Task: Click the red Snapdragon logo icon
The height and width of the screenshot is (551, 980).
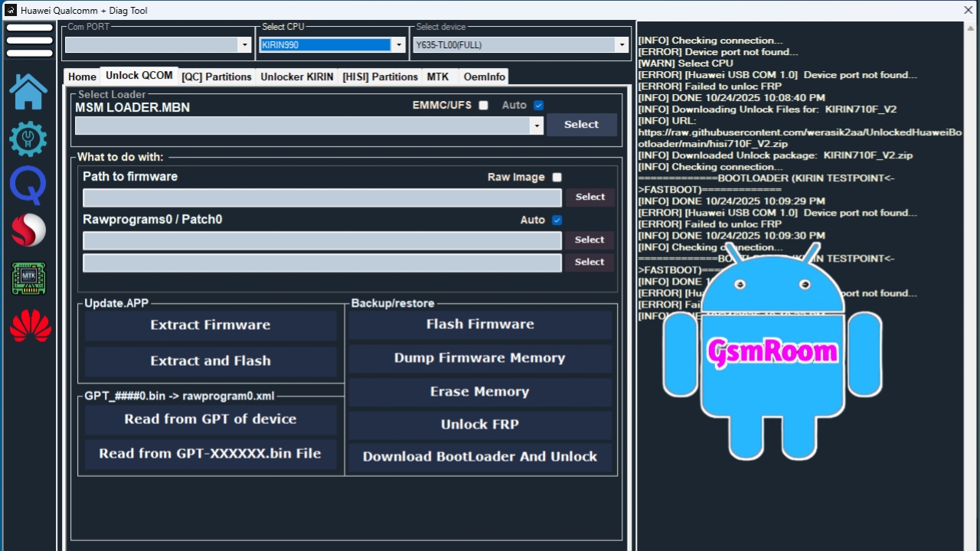Action: tap(28, 231)
